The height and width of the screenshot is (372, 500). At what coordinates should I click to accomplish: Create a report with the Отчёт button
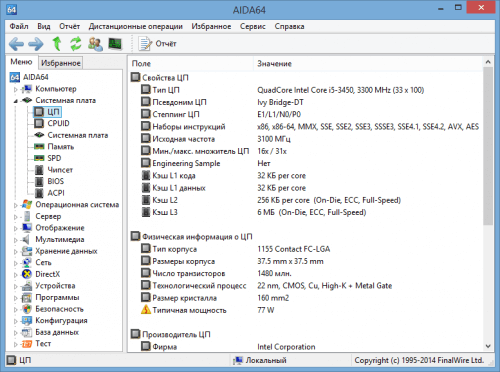[x=158, y=44]
